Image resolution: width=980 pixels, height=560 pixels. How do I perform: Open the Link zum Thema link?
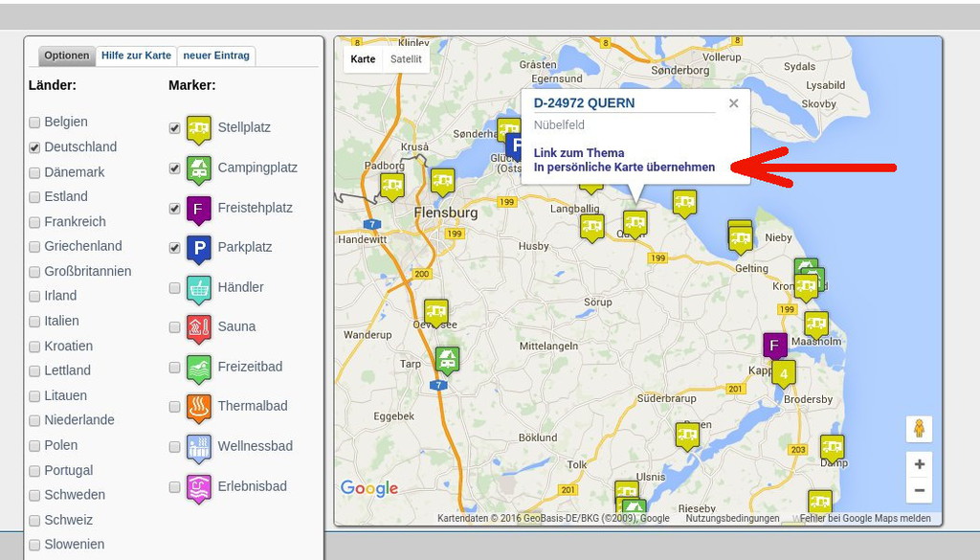coord(579,152)
